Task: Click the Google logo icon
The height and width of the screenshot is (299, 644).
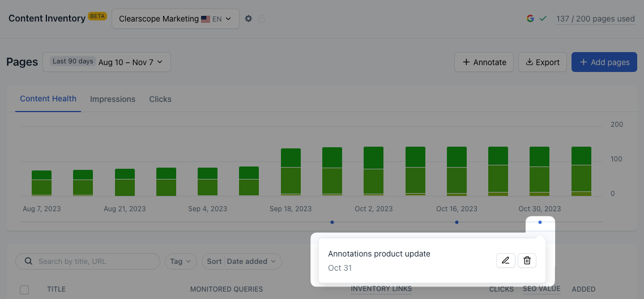Action: [530, 19]
